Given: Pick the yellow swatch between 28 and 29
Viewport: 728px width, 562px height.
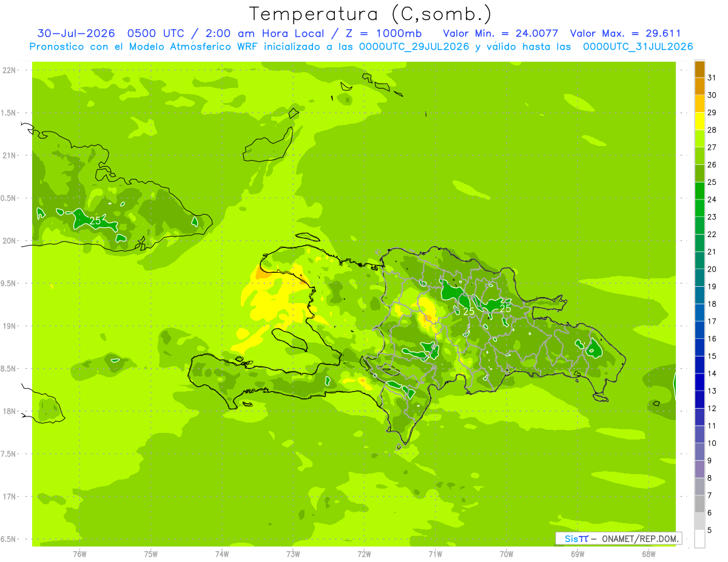Looking at the screenshot, I should click(x=700, y=121).
